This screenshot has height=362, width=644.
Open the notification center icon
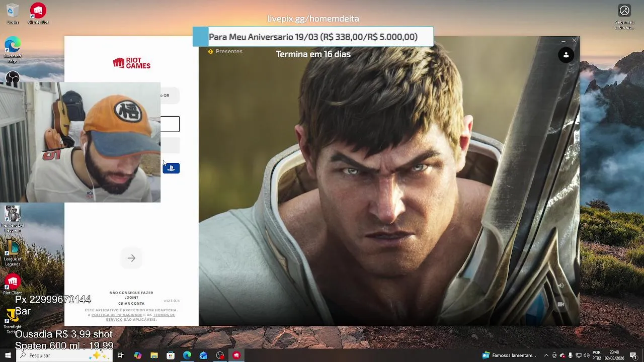tap(633, 355)
